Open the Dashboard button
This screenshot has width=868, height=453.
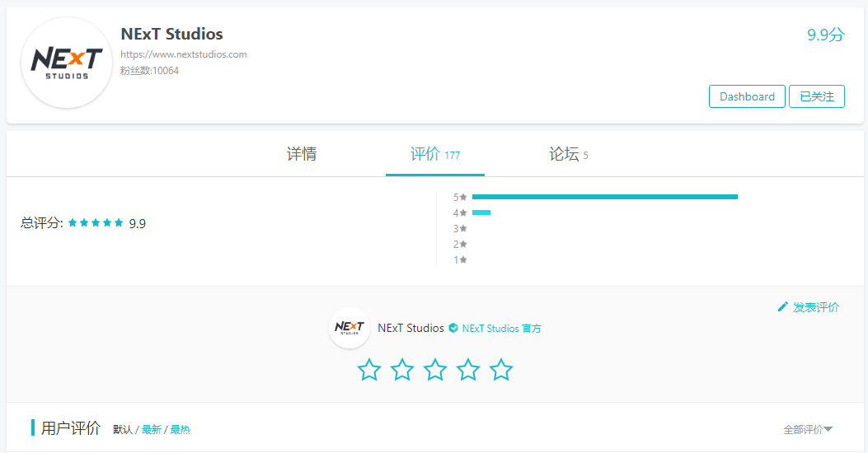747,96
